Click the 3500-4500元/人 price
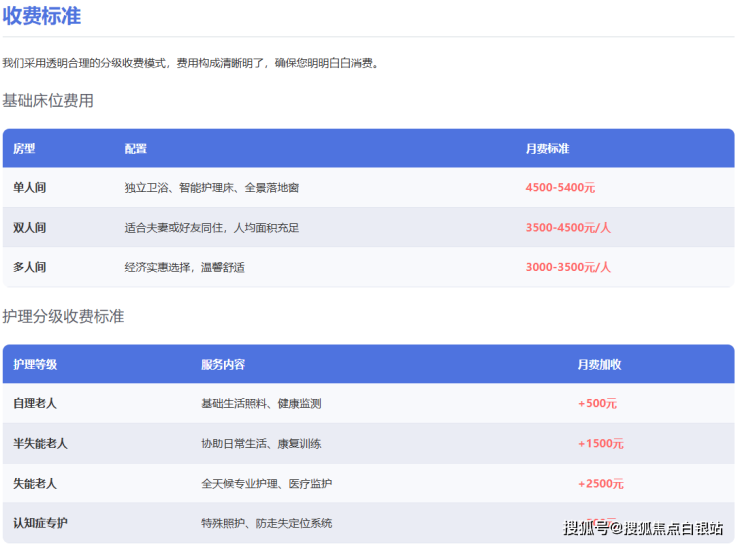Image resolution: width=740 pixels, height=544 pixels. click(x=568, y=227)
